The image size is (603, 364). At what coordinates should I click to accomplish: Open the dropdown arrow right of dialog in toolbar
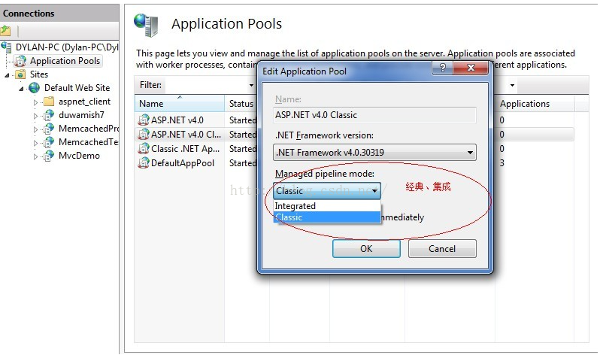coord(512,85)
